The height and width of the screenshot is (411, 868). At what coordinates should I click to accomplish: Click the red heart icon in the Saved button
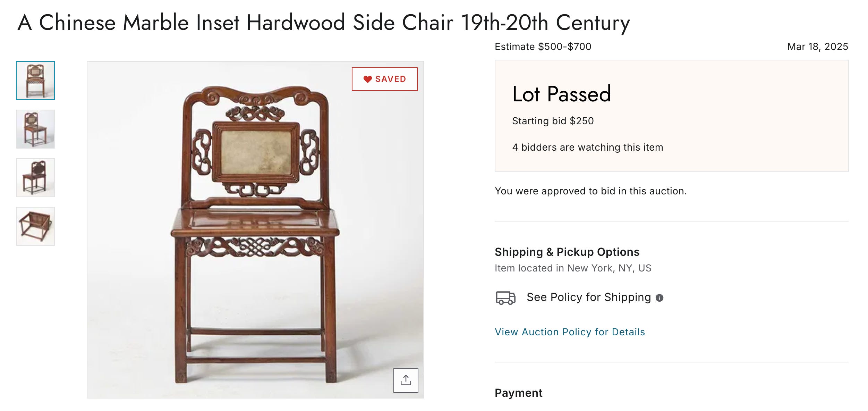click(x=367, y=79)
